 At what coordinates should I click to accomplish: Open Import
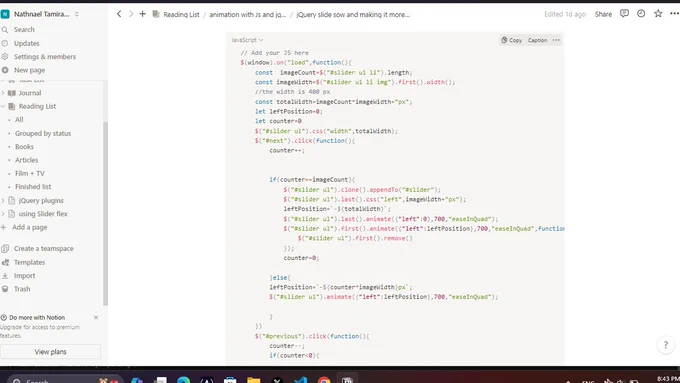click(24, 276)
